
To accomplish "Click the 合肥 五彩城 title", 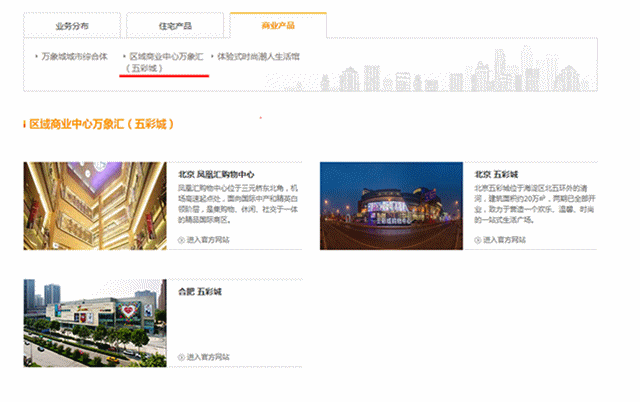I will pos(200,292).
